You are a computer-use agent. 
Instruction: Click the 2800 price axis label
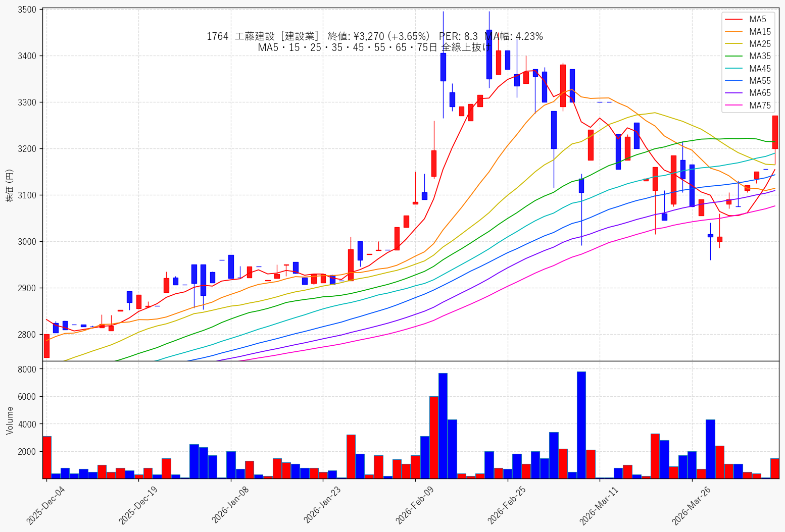(27, 335)
